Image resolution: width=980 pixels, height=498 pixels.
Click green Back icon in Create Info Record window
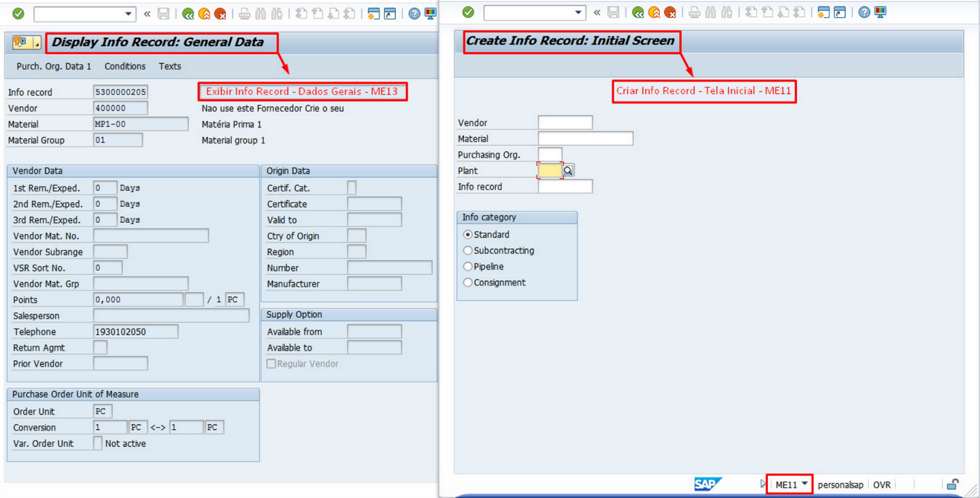click(x=638, y=13)
